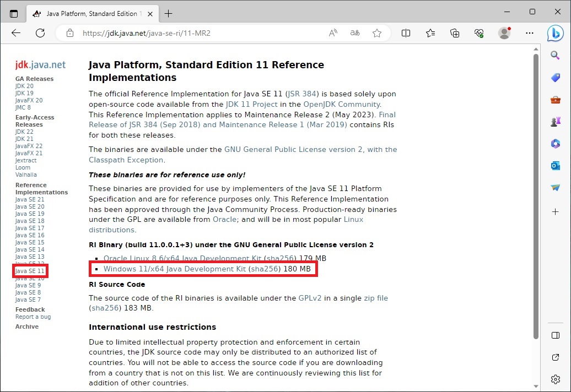Download Windows 11/x64 Java Development Kit

click(x=175, y=269)
